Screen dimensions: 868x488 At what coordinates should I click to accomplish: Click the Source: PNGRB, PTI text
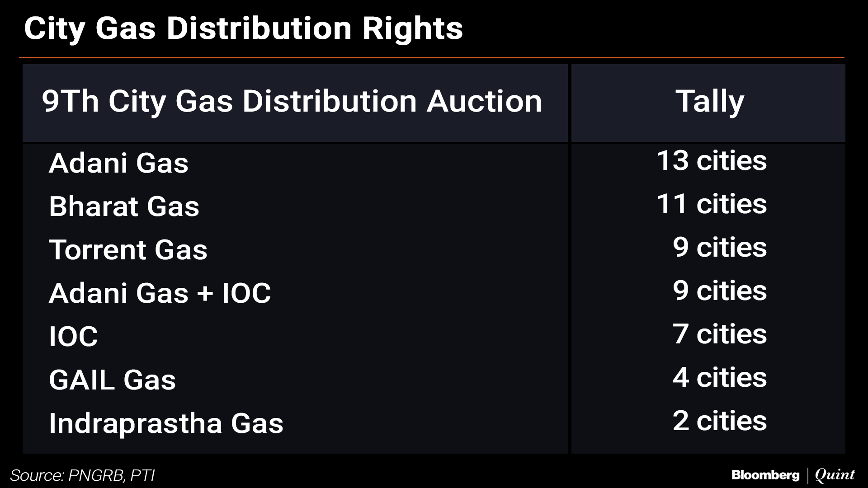[82, 475]
